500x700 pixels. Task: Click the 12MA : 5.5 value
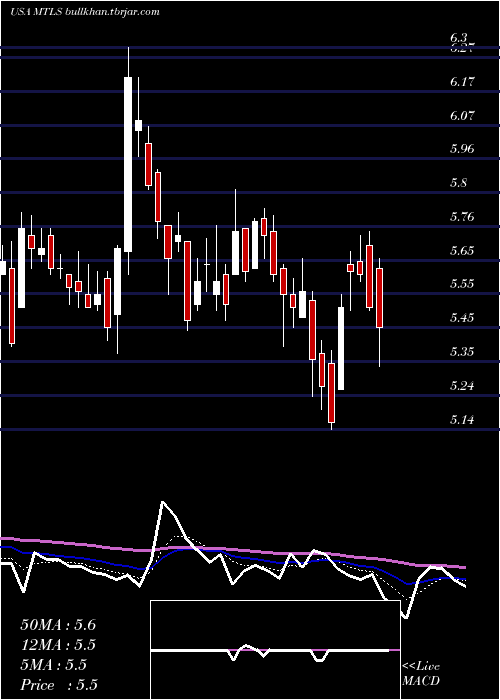point(58,645)
